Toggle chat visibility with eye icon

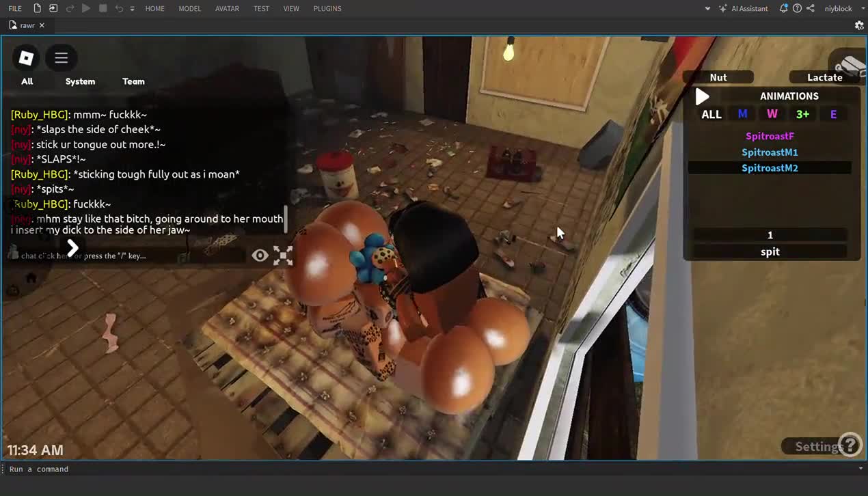[260, 256]
